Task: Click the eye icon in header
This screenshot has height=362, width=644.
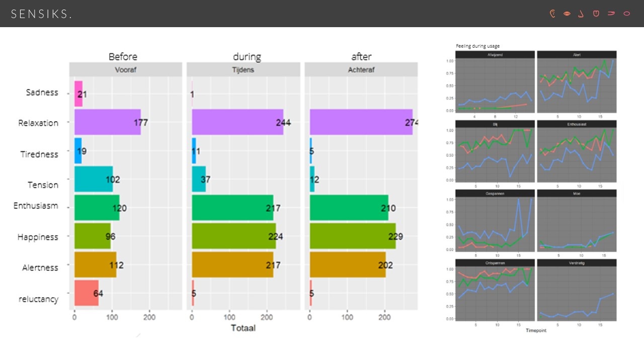Action: (x=567, y=14)
